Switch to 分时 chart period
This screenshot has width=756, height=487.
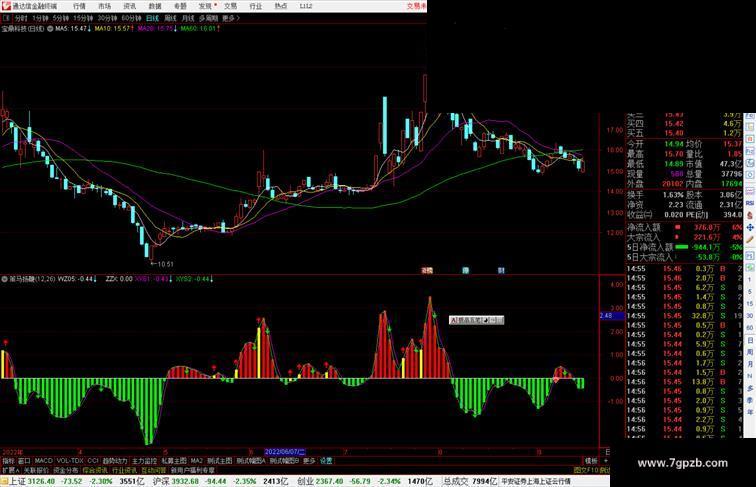click(x=21, y=18)
